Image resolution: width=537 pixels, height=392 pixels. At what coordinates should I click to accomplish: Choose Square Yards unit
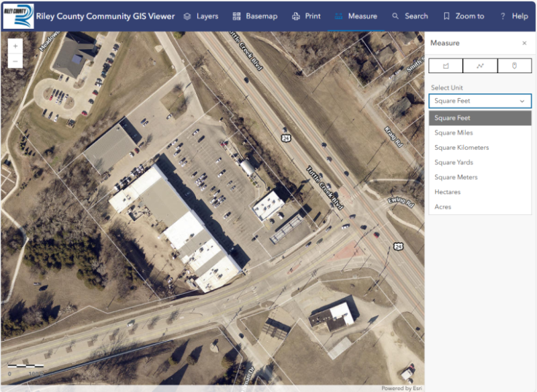(x=480, y=162)
